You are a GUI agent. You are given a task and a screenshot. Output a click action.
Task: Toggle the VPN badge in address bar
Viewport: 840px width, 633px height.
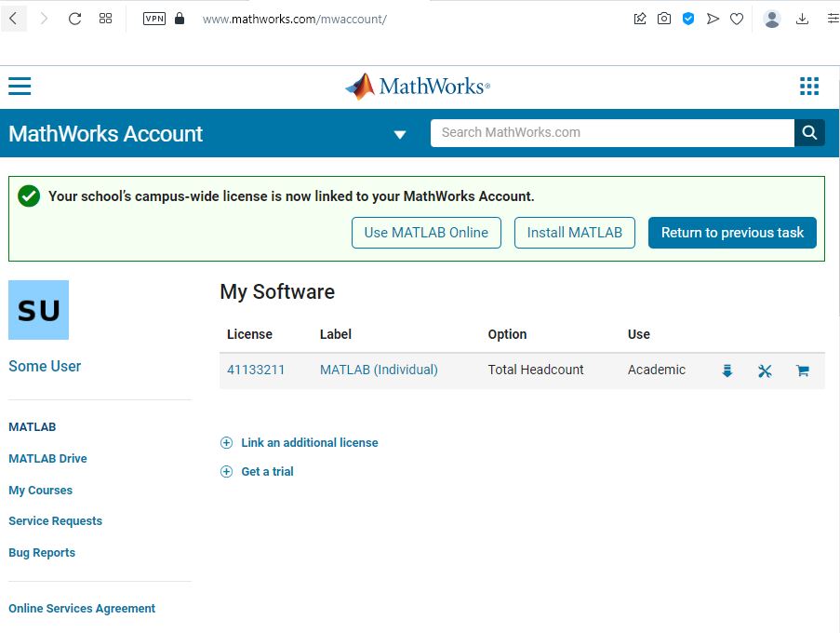click(153, 19)
